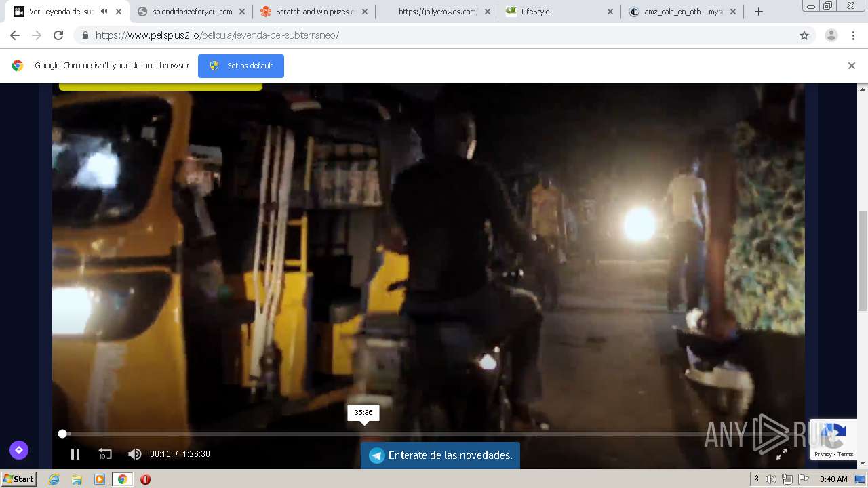
Task: Reload the current page
Action: [58, 35]
